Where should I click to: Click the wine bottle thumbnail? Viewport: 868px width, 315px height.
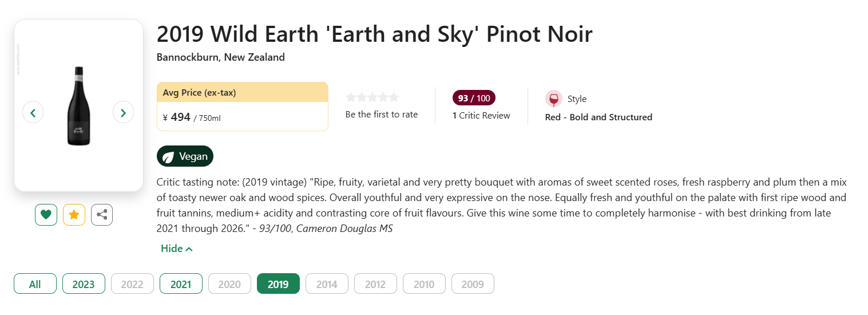tap(78, 106)
